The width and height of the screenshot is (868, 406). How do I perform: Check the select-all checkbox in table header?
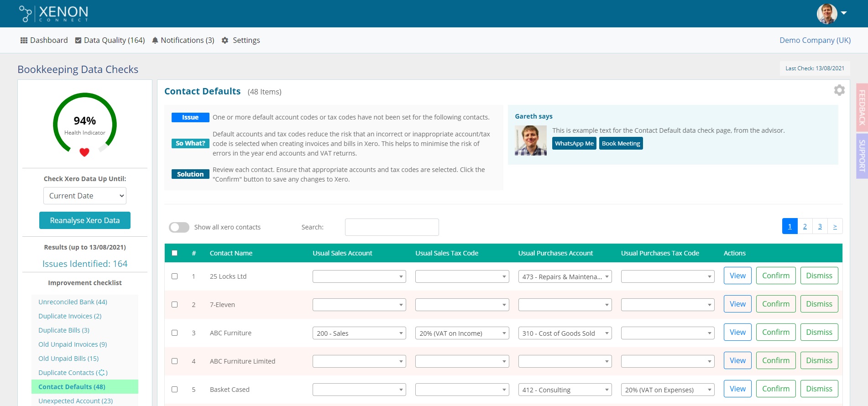(174, 253)
